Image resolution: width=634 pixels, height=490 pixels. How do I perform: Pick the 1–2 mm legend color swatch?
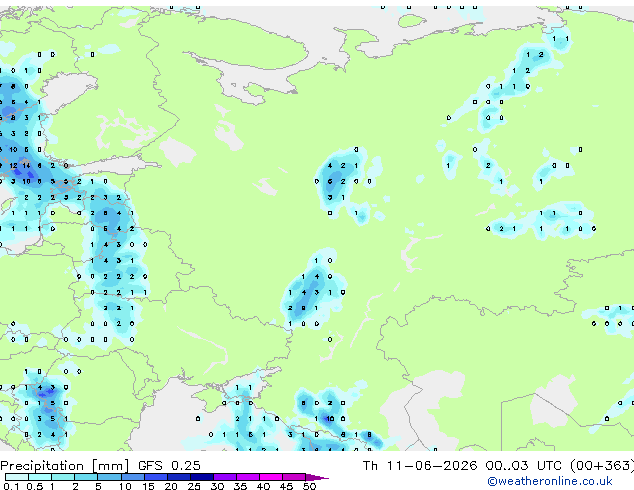[63, 477]
